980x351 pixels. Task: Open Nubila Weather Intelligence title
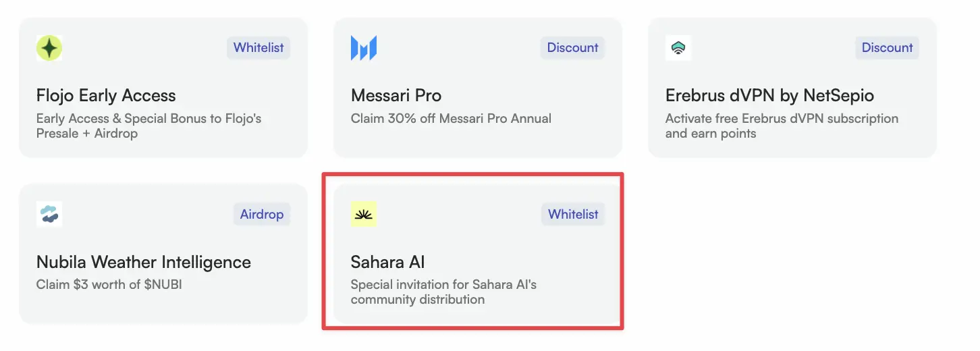[144, 262]
